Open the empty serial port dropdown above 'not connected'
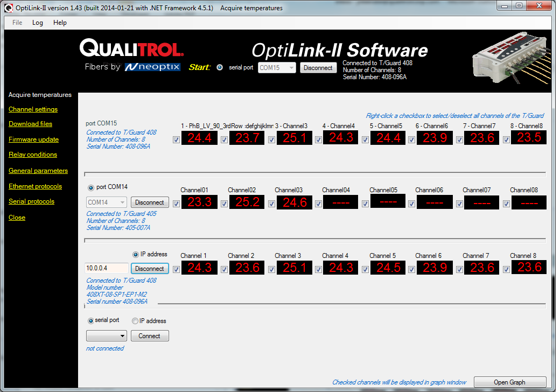This screenshot has height=392, width=560. (107, 336)
